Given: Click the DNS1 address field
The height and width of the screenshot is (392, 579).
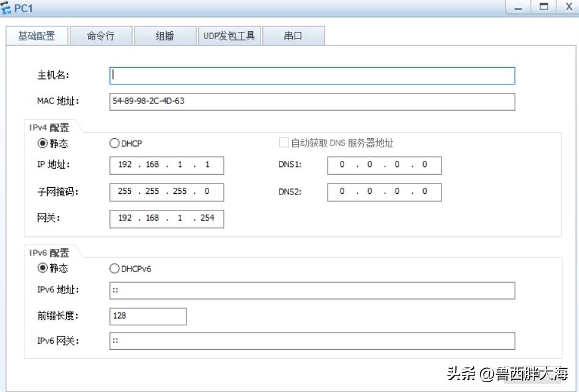Looking at the screenshot, I should click(x=384, y=166).
